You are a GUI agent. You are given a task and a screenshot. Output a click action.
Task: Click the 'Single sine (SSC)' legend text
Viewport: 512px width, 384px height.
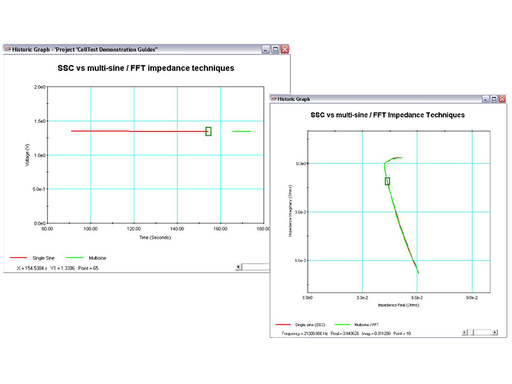click(310, 325)
